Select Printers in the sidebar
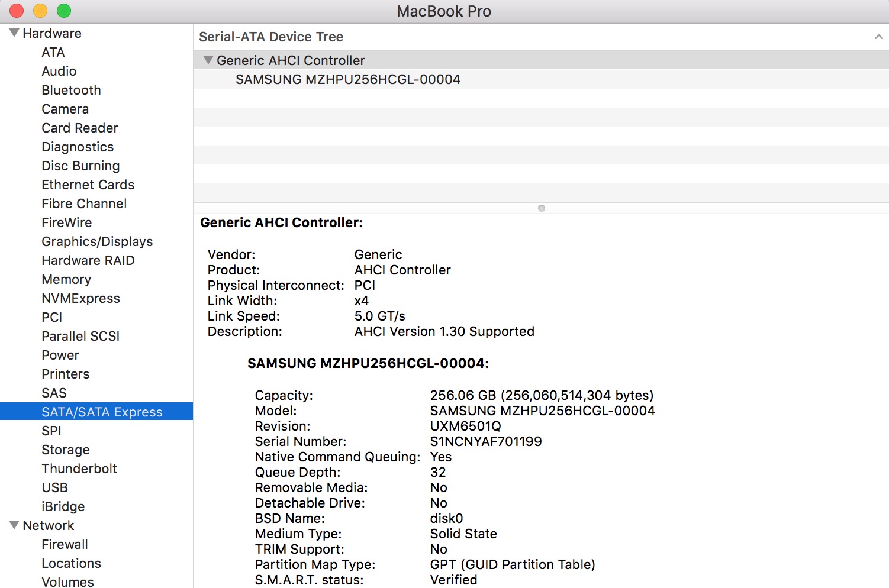Image resolution: width=889 pixels, height=588 pixels. tap(66, 374)
